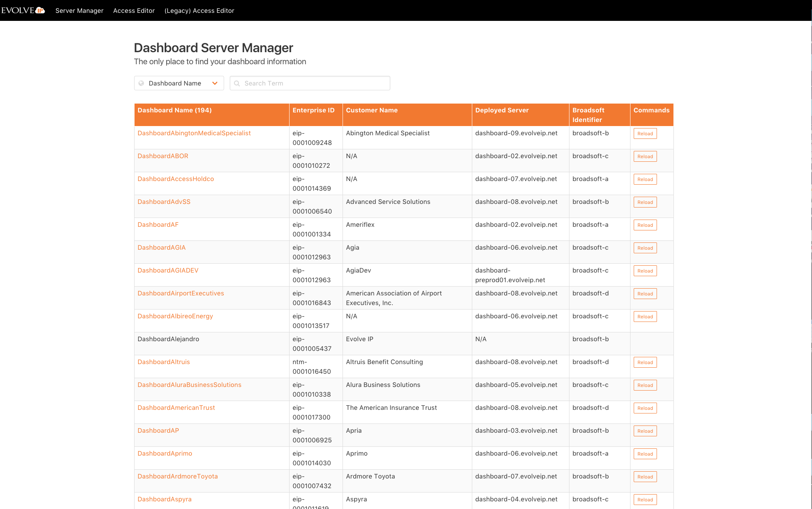Reload the DashboardAbingtonMedicalSpecialist dashboard
The width and height of the screenshot is (812, 509).
(x=645, y=134)
